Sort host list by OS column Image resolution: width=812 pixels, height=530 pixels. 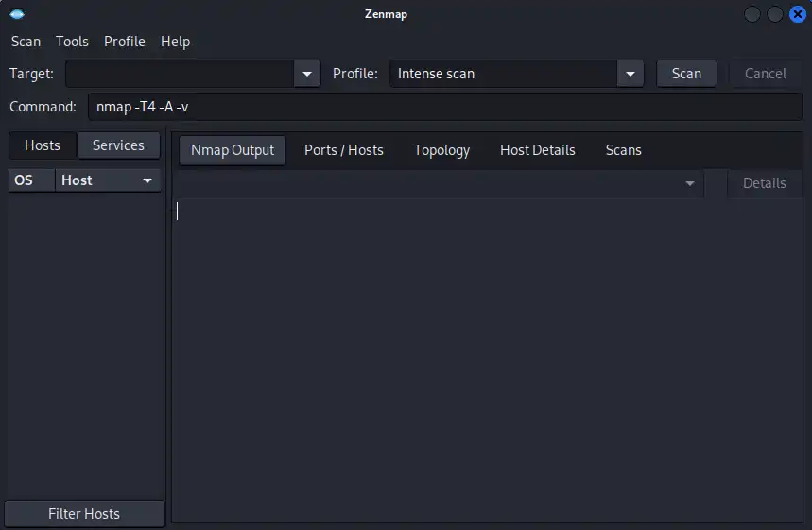tap(31, 180)
